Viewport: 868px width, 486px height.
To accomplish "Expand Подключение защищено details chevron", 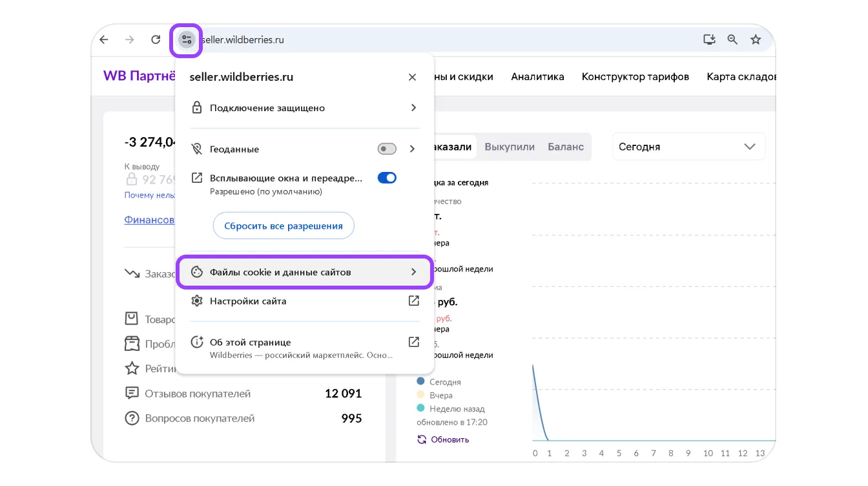I will pyautogui.click(x=413, y=108).
